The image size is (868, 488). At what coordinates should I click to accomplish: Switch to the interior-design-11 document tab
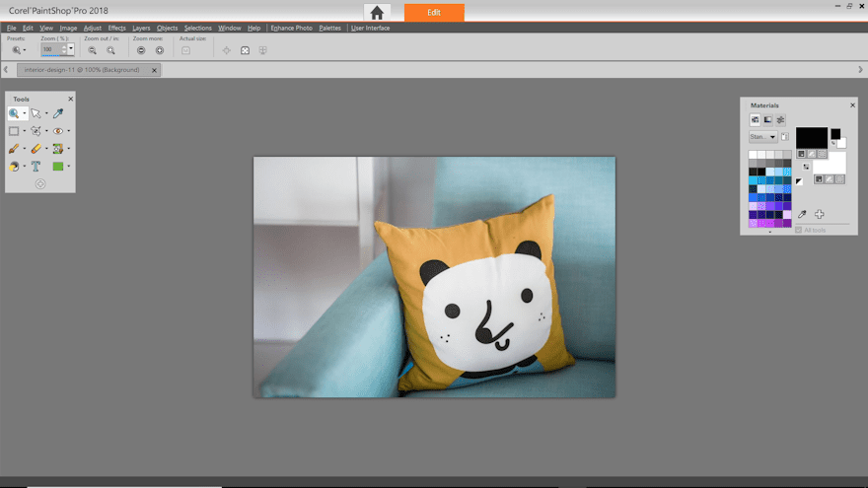tap(82, 70)
